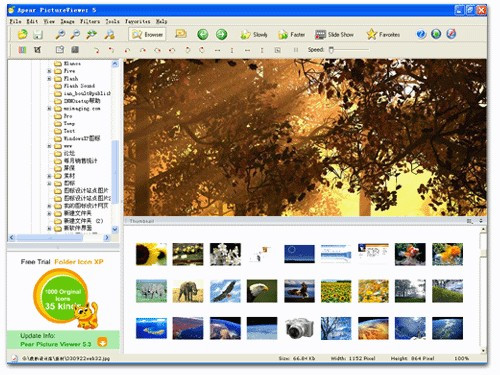Expand the www folder
This screenshot has height=375, width=500.
click(x=49, y=146)
